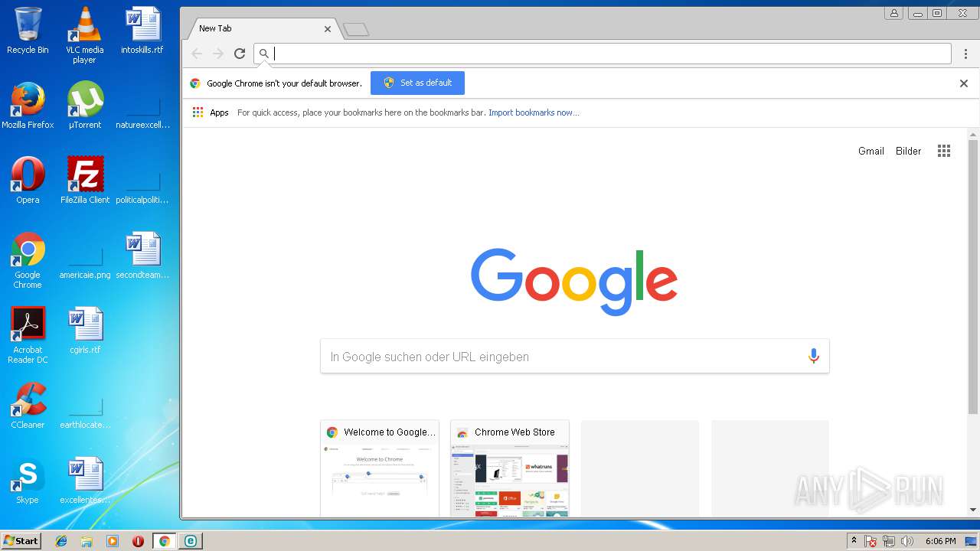Open the Chrome Web Store thumbnail

[510, 468]
